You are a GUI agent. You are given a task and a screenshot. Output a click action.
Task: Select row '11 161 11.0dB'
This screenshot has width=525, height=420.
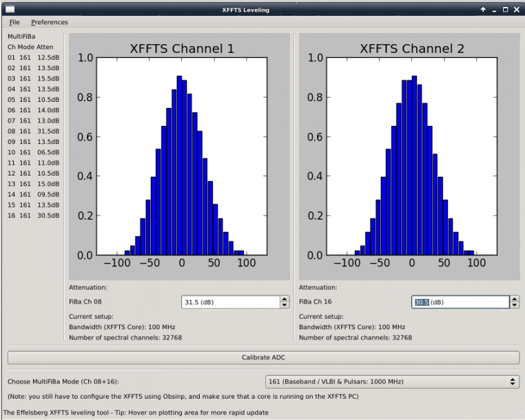pyautogui.click(x=34, y=163)
